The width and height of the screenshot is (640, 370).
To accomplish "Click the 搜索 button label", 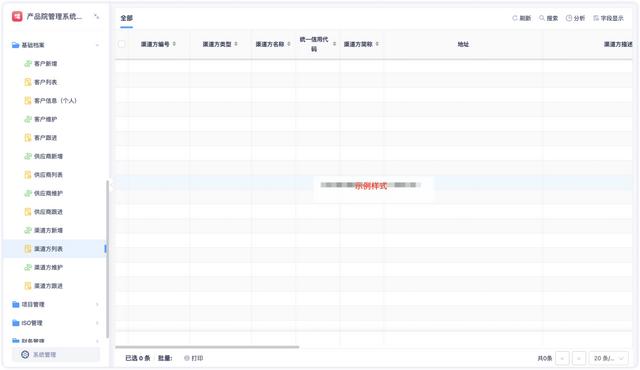I will [x=552, y=18].
